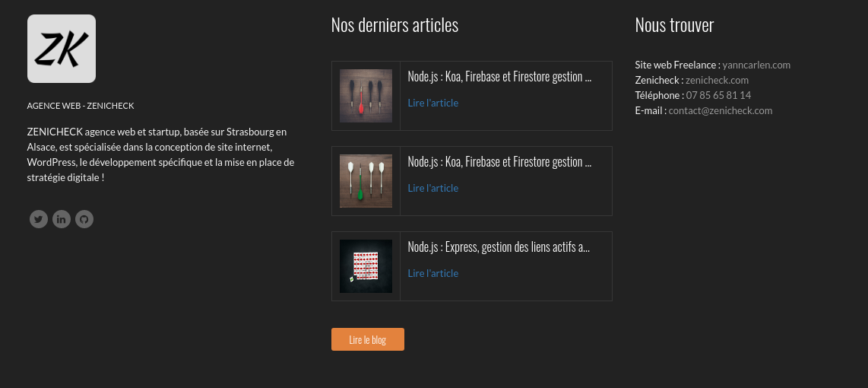
Task: Open the white darts article thumbnail
Action: (x=366, y=181)
